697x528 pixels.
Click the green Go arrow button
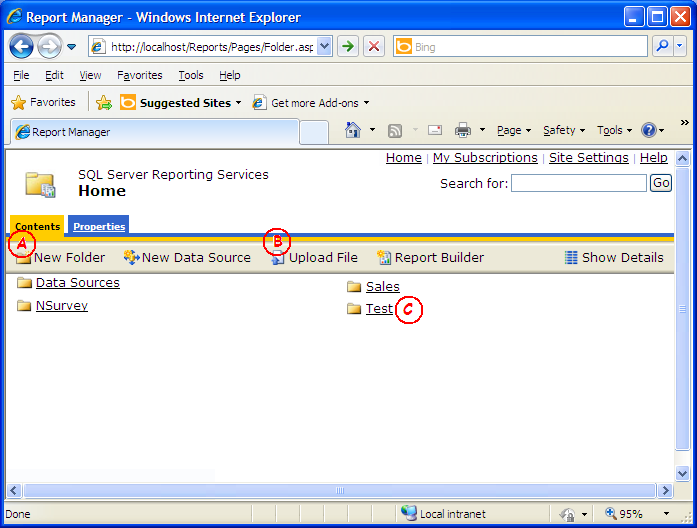click(348, 46)
